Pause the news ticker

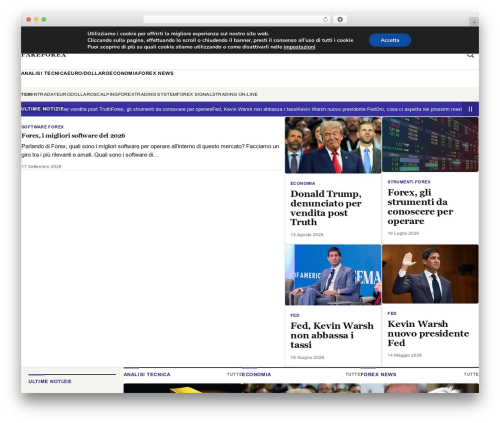(x=470, y=109)
